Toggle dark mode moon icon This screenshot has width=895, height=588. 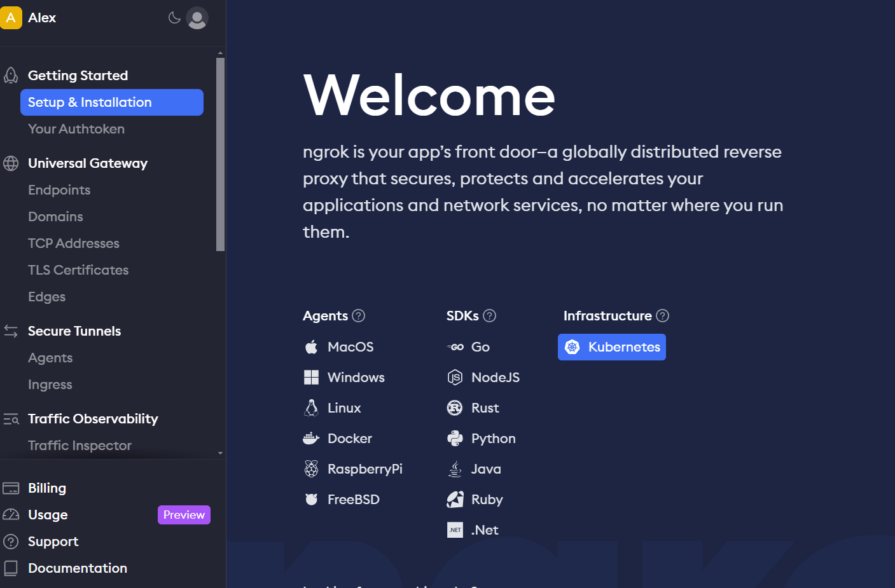(174, 18)
